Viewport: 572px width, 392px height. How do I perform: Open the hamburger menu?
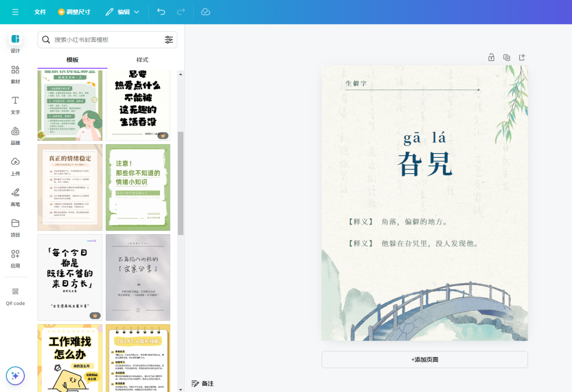pos(15,11)
